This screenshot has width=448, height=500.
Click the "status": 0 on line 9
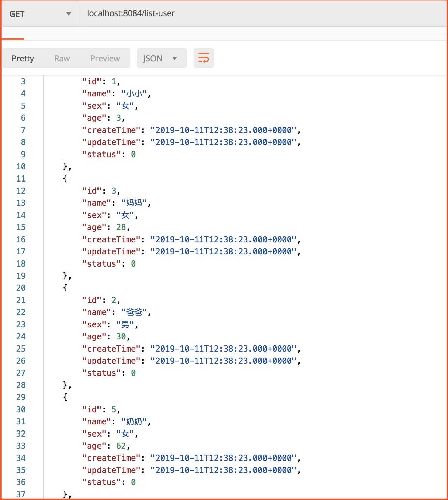109,154
